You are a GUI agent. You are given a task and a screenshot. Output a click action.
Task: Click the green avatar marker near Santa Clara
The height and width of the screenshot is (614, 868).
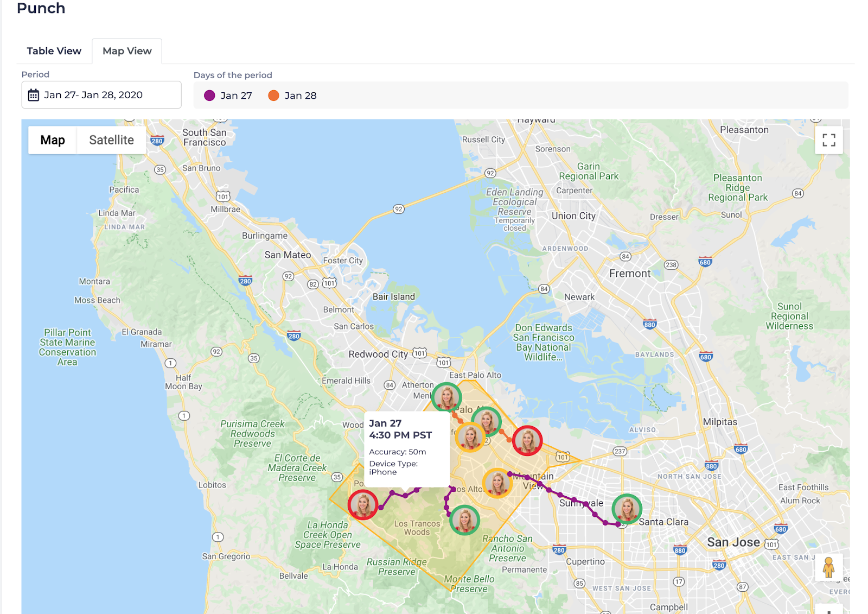(x=627, y=509)
